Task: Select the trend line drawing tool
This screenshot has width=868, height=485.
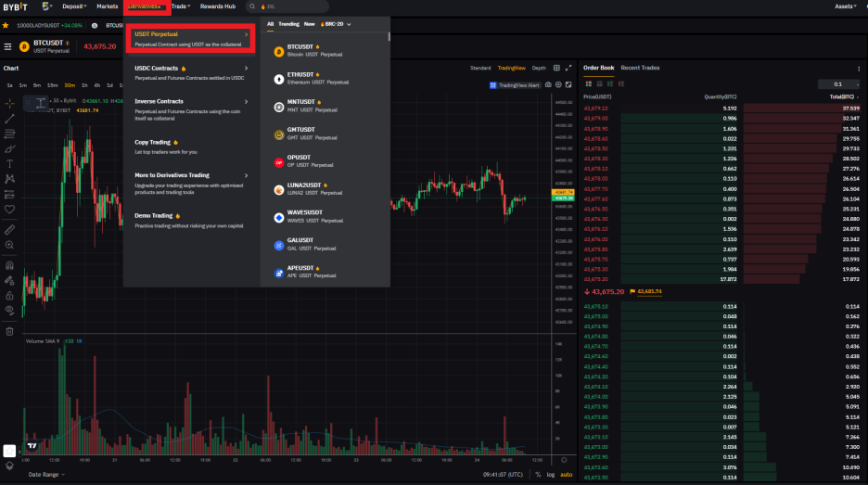Action: (9, 119)
